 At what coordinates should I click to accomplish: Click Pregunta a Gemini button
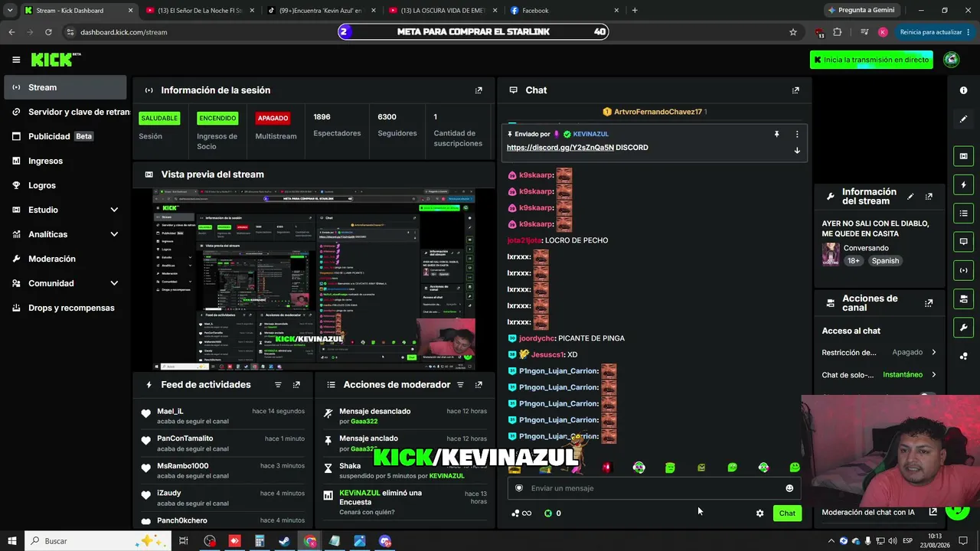coord(861,11)
